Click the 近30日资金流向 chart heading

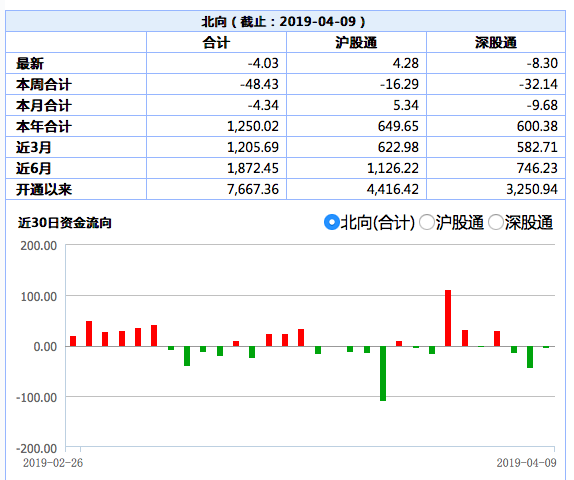click(65, 223)
